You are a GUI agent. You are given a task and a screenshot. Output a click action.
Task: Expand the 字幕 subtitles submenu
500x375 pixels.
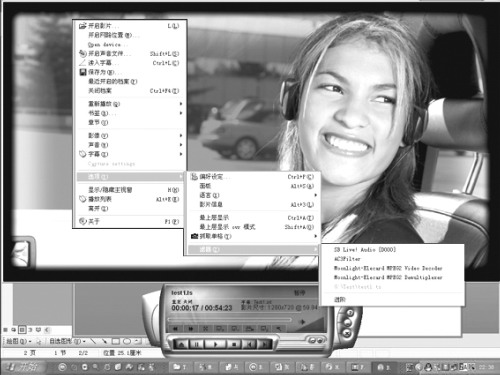(130, 154)
